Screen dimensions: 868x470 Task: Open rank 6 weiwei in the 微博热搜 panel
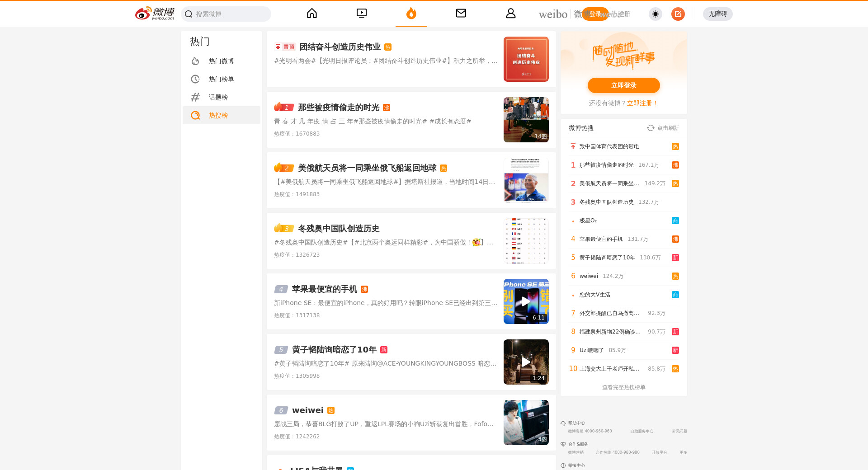click(624, 276)
